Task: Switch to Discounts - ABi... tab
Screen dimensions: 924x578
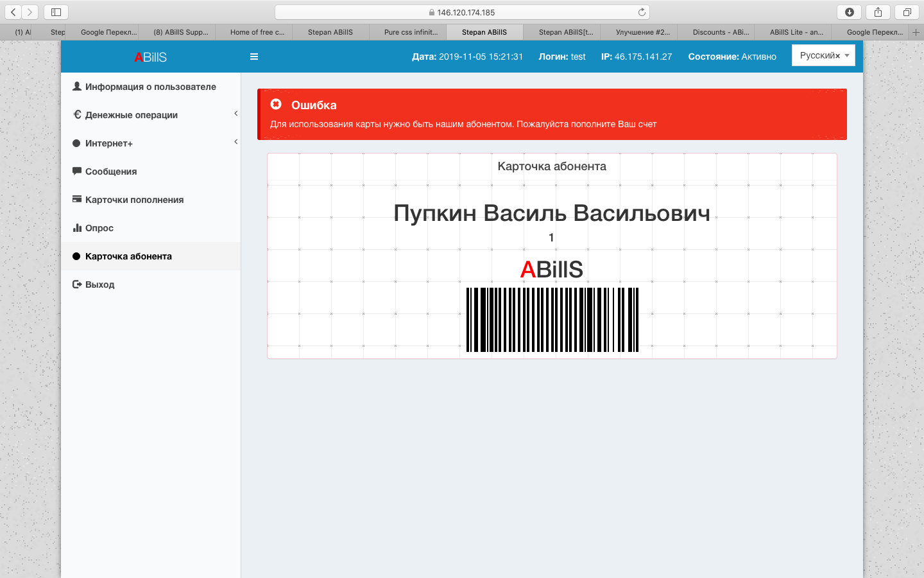Action: pyautogui.click(x=715, y=32)
